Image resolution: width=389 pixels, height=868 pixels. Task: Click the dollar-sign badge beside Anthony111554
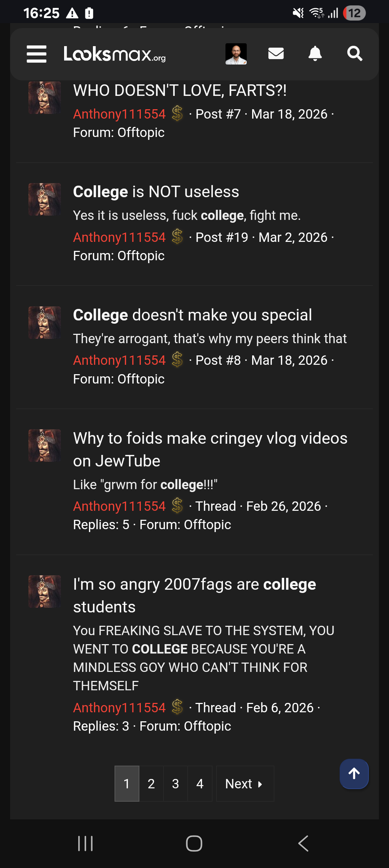click(177, 114)
